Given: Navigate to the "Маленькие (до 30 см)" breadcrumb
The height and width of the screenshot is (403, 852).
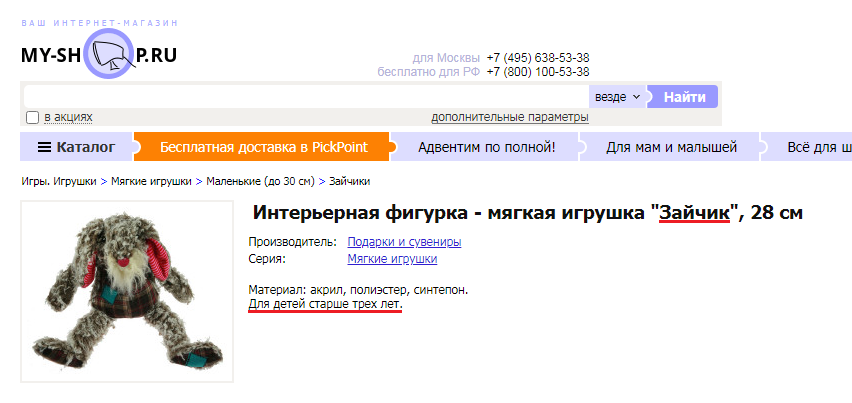Looking at the screenshot, I should click(260, 182).
